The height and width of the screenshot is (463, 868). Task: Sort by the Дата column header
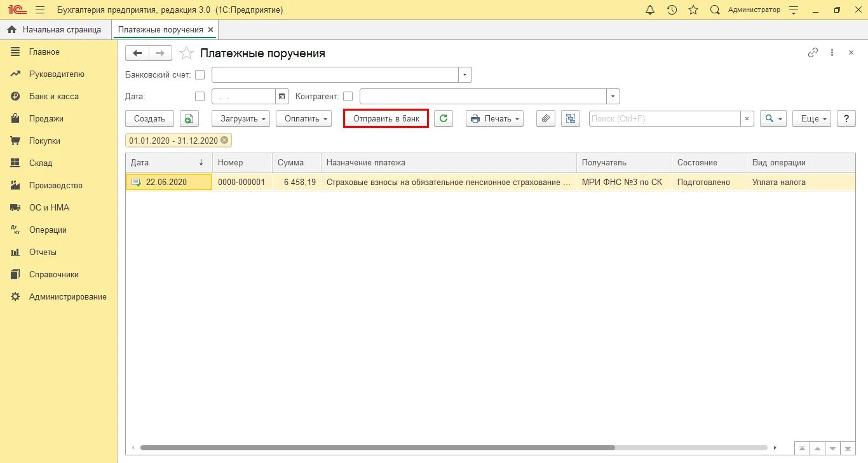(168, 163)
